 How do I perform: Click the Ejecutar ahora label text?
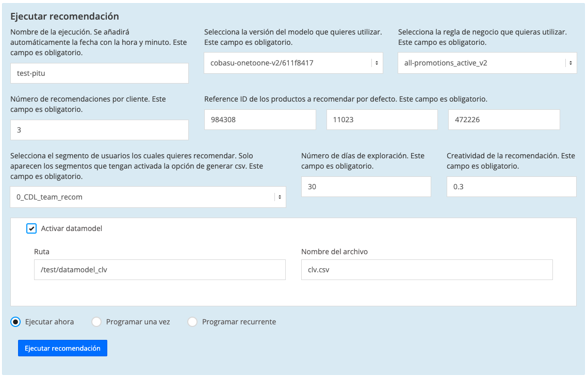(50, 322)
